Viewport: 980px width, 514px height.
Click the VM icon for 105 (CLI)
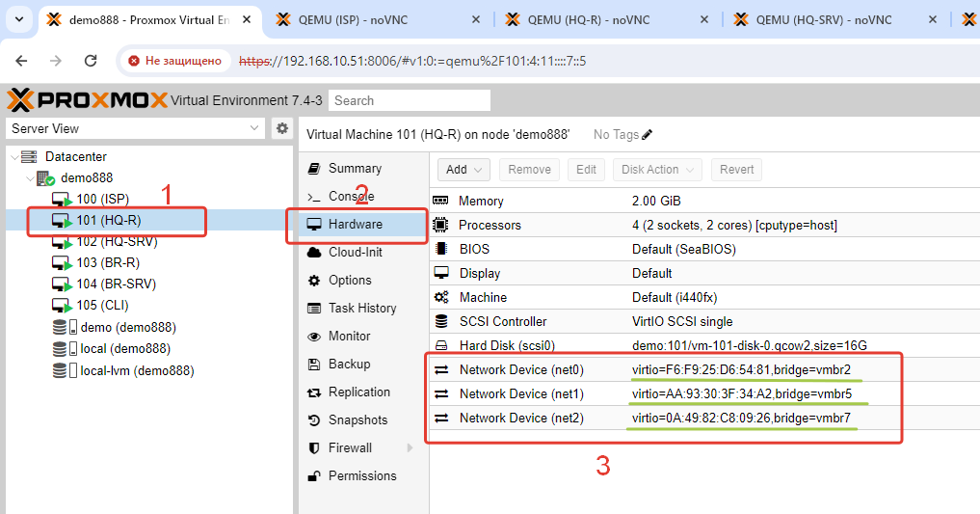pos(62,306)
